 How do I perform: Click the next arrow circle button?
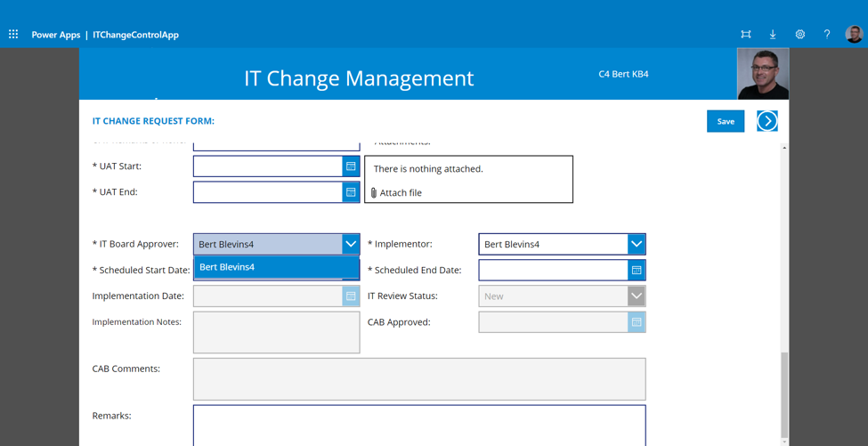(767, 121)
